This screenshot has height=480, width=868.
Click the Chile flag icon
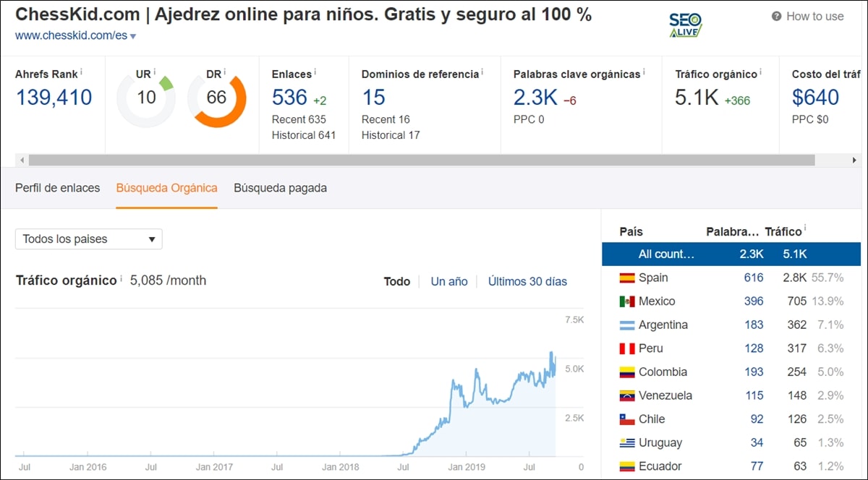click(628, 419)
